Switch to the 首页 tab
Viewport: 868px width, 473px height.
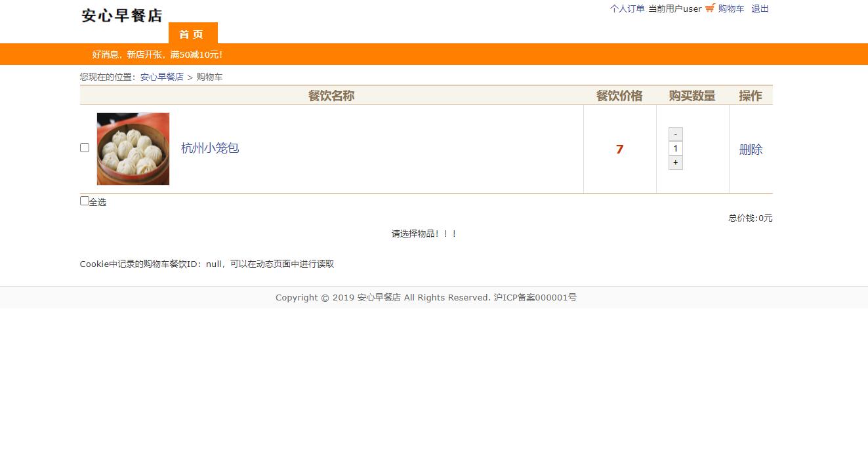(x=192, y=33)
